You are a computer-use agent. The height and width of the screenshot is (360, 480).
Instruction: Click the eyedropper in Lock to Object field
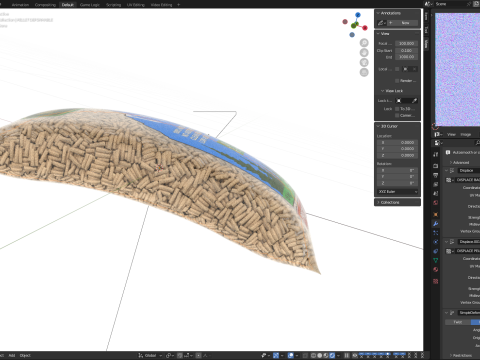point(414,101)
